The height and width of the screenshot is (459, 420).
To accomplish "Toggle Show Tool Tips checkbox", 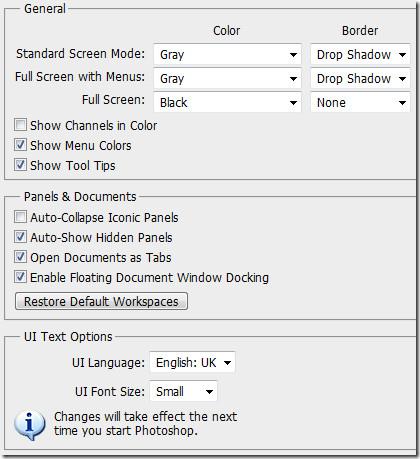I will tap(20, 165).
